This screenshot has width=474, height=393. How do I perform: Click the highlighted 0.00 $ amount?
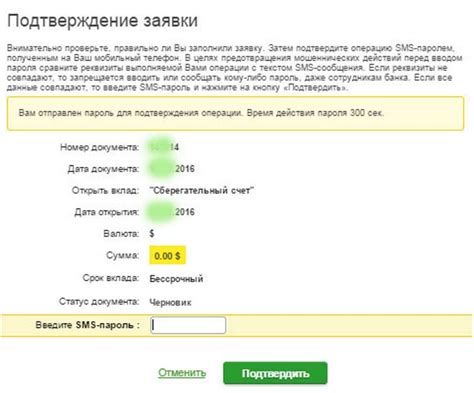[x=167, y=256]
